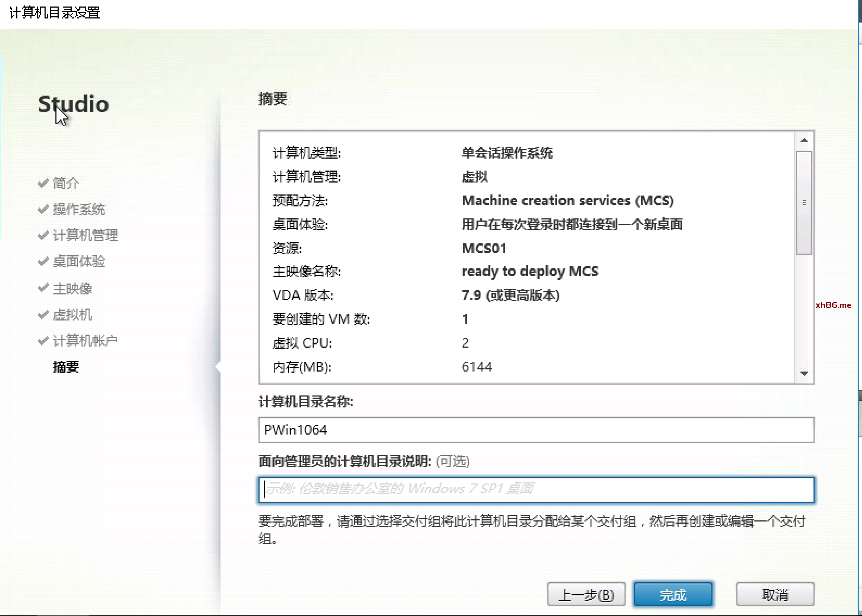This screenshot has height=616, width=862.
Task: Click the checkmark icon beside 计算机帐户
Action: point(43,340)
